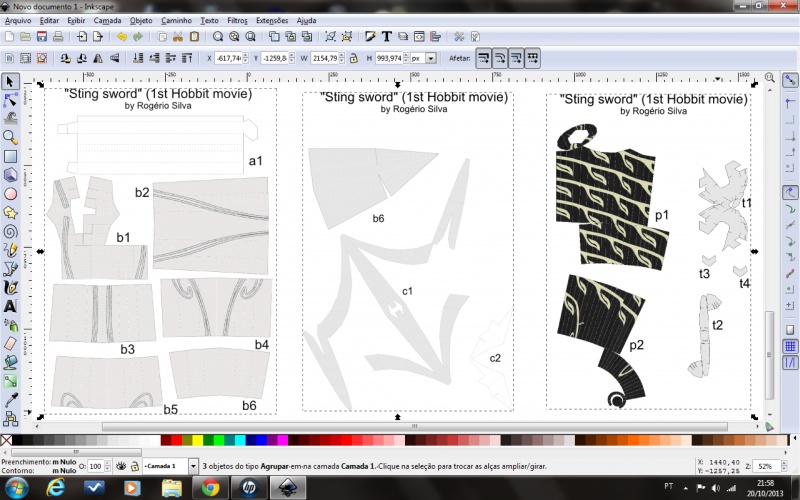Toggle current layer visibility eye
Image resolution: width=800 pixels, height=500 pixels.
121,466
